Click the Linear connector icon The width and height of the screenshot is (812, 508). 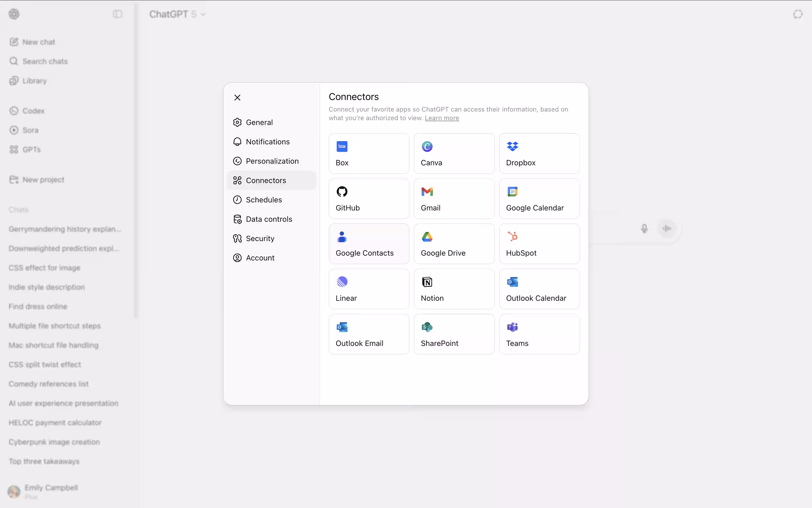click(x=342, y=282)
